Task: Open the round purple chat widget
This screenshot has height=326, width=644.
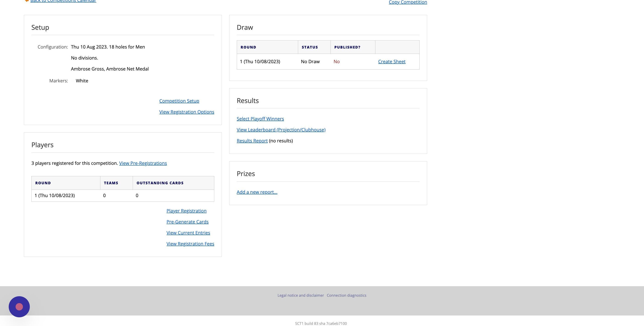Action: click(x=19, y=307)
